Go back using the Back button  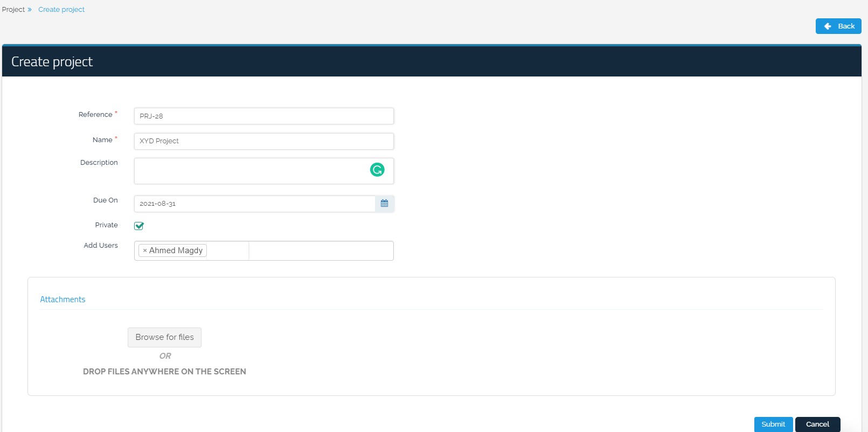click(x=838, y=26)
